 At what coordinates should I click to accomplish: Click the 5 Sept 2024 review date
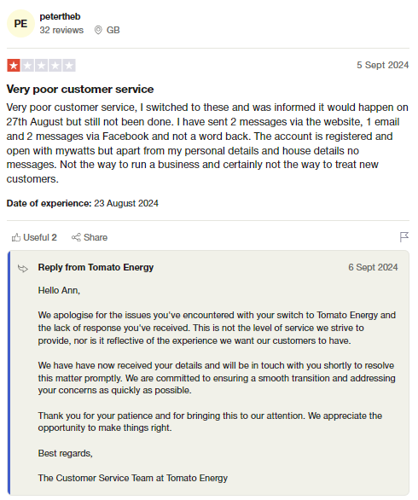(x=383, y=65)
